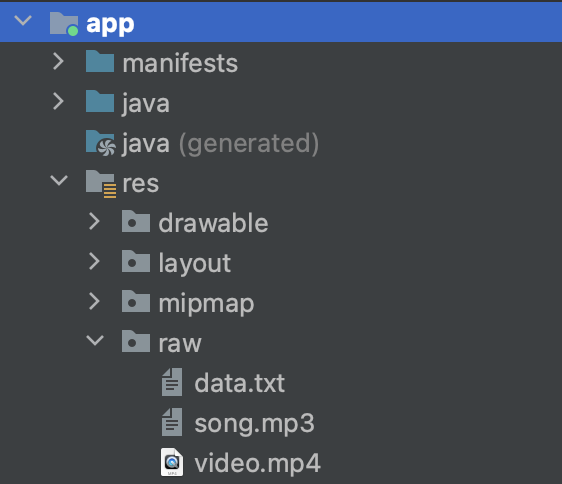The width and height of the screenshot is (562, 484).
Task: Click the raw folder icon
Action: [136, 341]
